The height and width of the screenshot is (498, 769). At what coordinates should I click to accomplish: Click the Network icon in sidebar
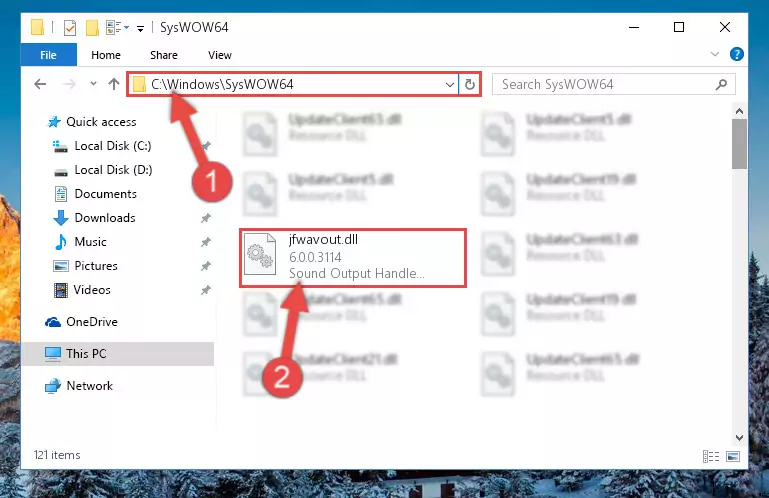click(x=53, y=387)
